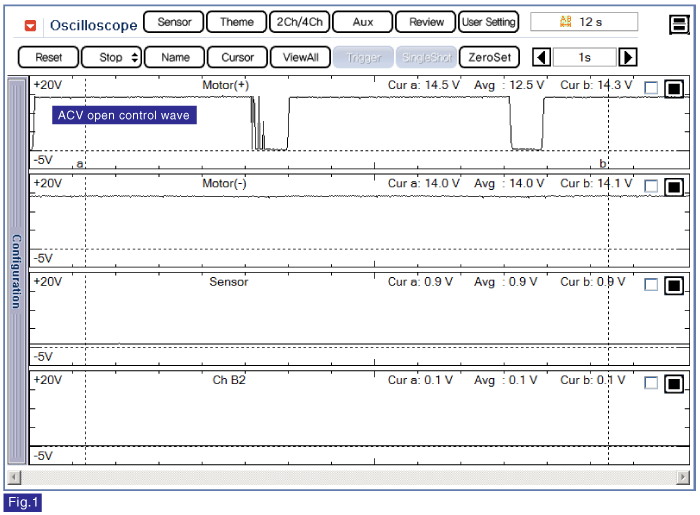
Task: Click cursor b marker label
Action: point(603,163)
